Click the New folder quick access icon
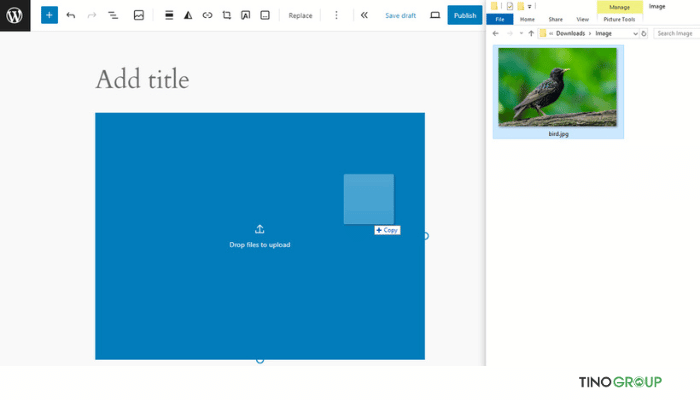Viewport: 700px width, 400px height. click(521, 6)
